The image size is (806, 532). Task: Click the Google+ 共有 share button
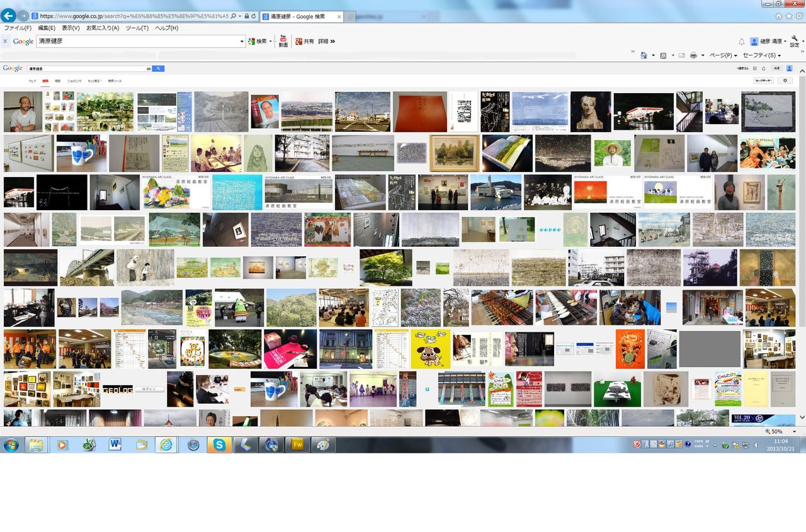[x=304, y=42]
